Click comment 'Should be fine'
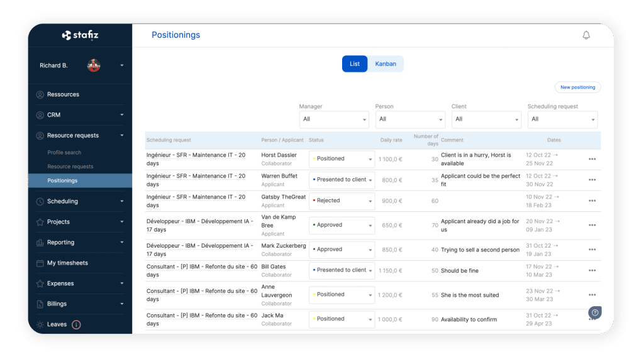The height and width of the screenshot is (357, 644). pyautogui.click(x=460, y=271)
